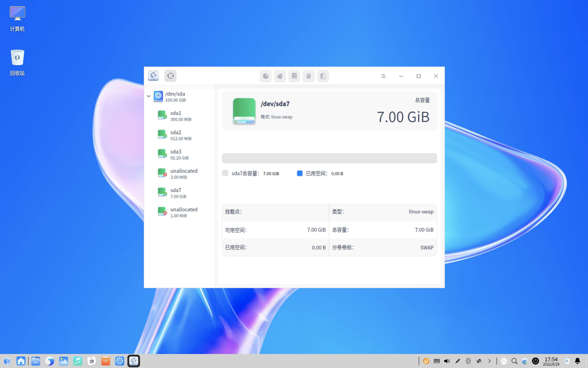Click the grey sda7 total capacity swatch
Viewport: 588px width, 368px height.
pyautogui.click(x=225, y=173)
